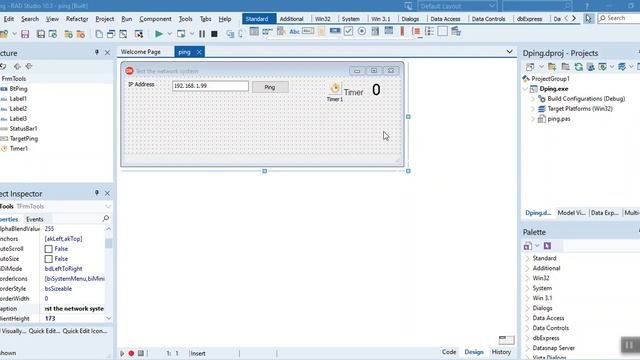Select the TEdit component icon
640x360 pixels.
click(308, 31)
